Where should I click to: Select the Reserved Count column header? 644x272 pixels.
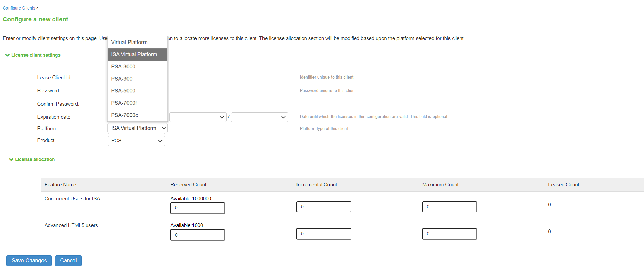tap(230, 185)
